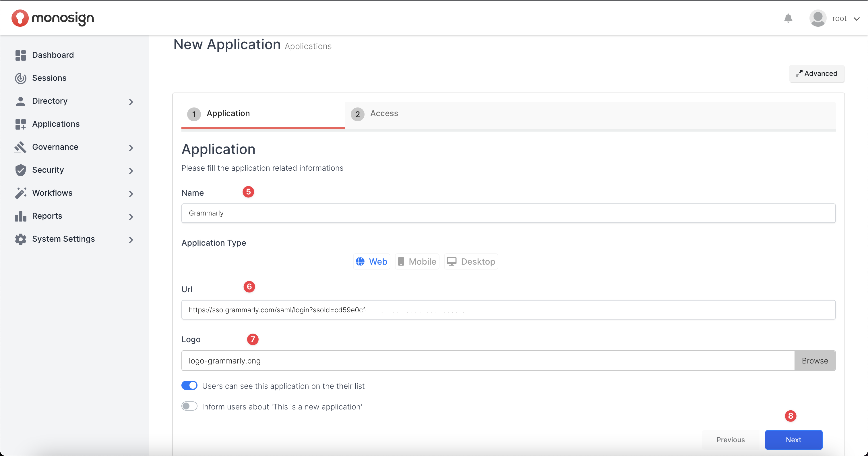Click the Security shield icon
Image resolution: width=868 pixels, height=456 pixels.
pos(21,170)
